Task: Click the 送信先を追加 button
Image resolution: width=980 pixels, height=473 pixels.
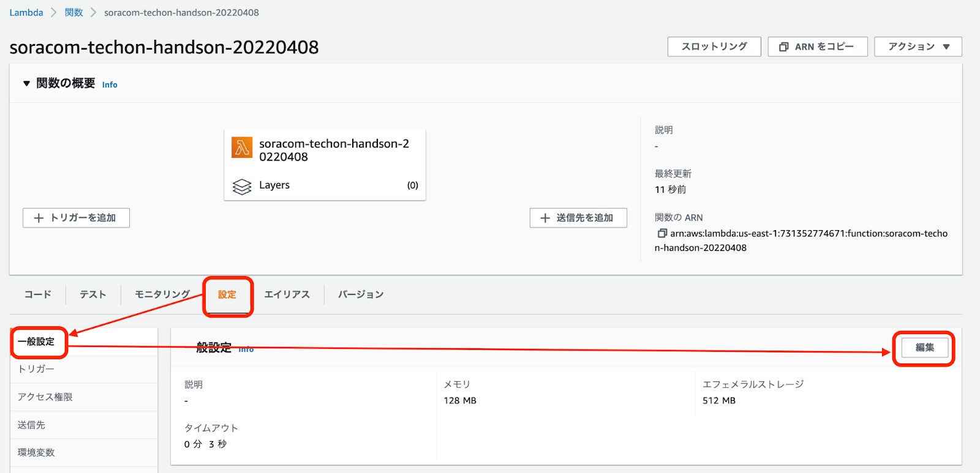Action: [x=578, y=218]
